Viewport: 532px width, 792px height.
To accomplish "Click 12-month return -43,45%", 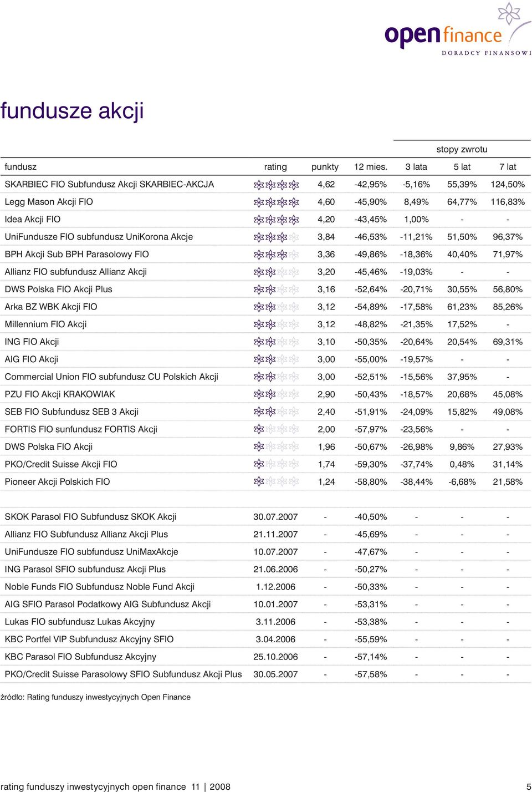I will 371,219.
